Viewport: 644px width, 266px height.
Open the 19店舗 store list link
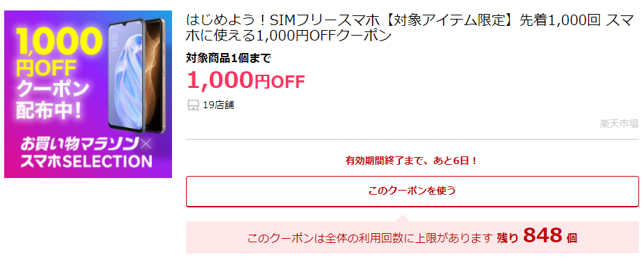218,105
